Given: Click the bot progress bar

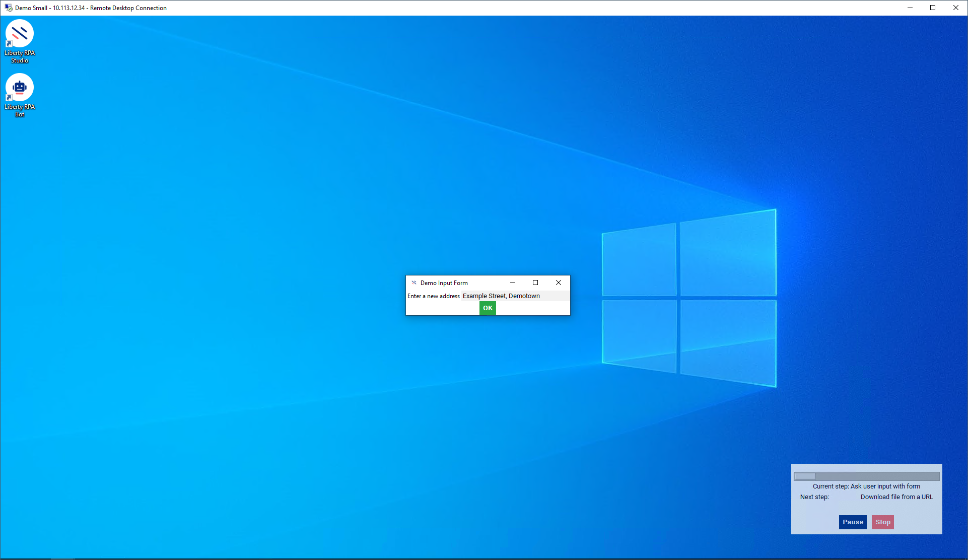Looking at the screenshot, I should tap(866, 476).
